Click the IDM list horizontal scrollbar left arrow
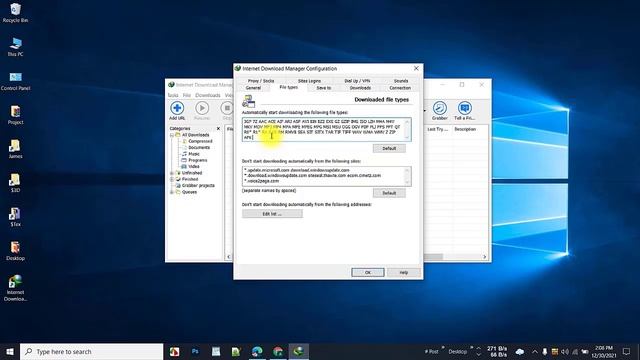Image resolution: width=640 pixels, height=360 pixels. (229, 257)
